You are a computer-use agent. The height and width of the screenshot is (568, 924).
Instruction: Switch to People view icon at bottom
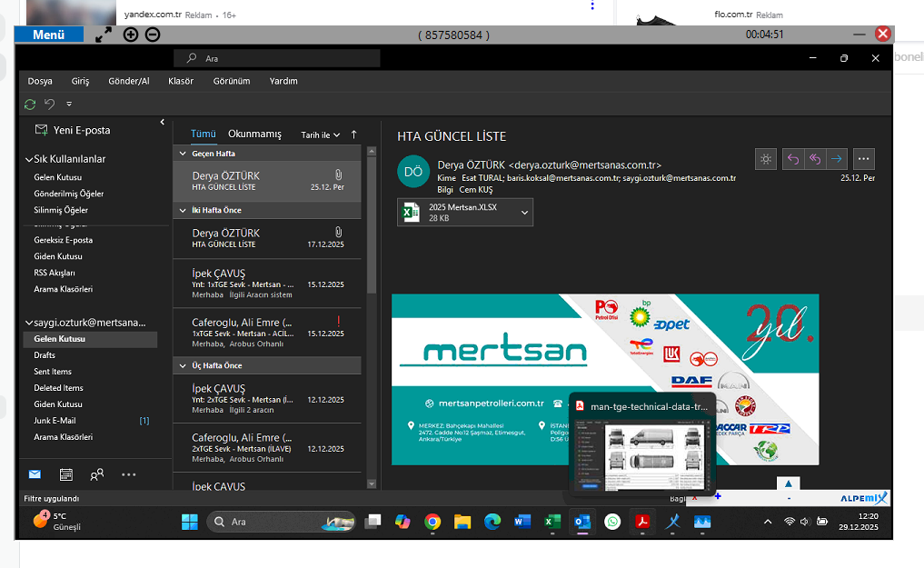[97, 474]
